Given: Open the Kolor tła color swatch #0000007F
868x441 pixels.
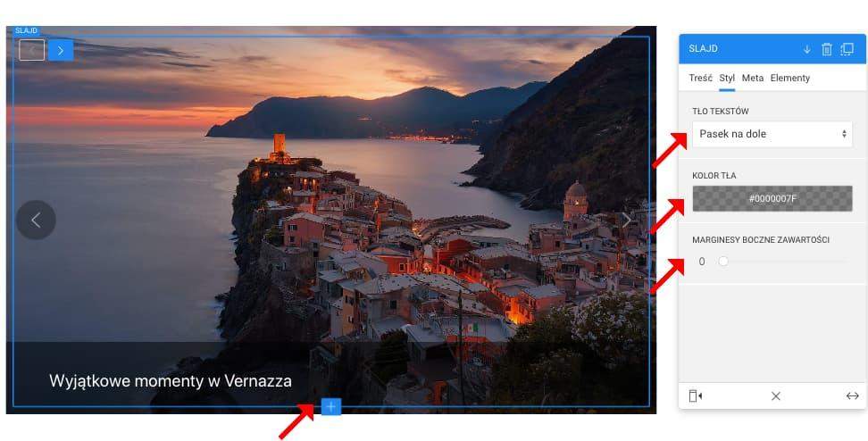Looking at the screenshot, I should click(x=772, y=199).
